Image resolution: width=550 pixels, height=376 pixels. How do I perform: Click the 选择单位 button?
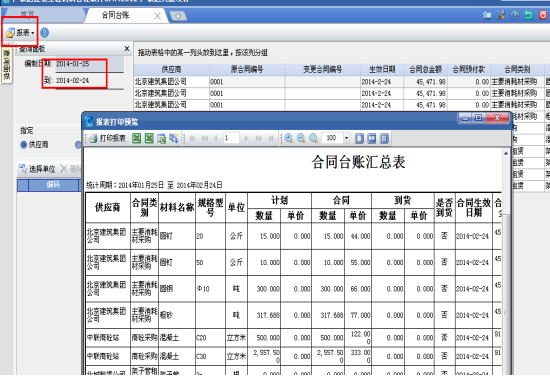tap(38, 169)
